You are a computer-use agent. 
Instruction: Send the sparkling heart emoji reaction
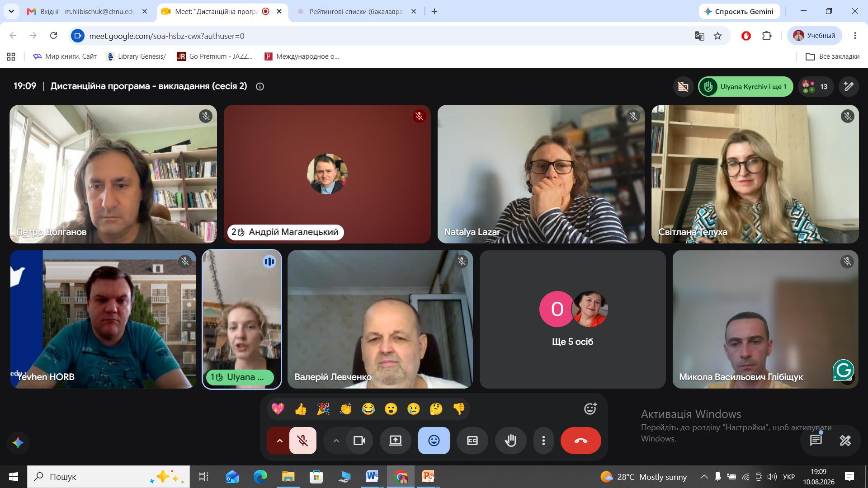(278, 409)
